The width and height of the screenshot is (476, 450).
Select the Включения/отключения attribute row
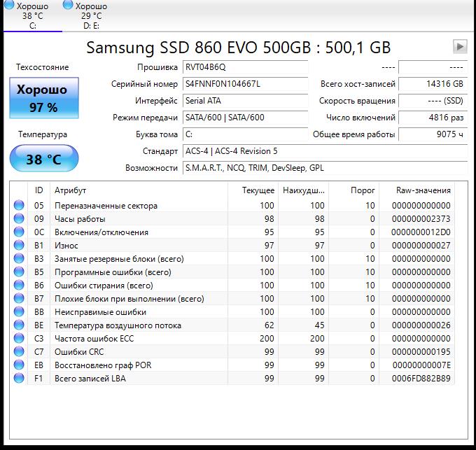click(232, 232)
